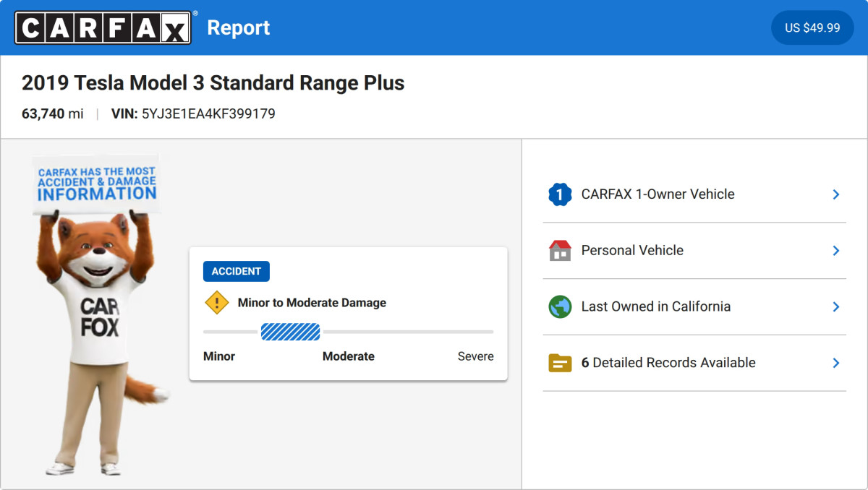This screenshot has width=868, height=490.
Task: Expand the 6 Detailed Records Available chevron
Action: [x=835, y=363]
